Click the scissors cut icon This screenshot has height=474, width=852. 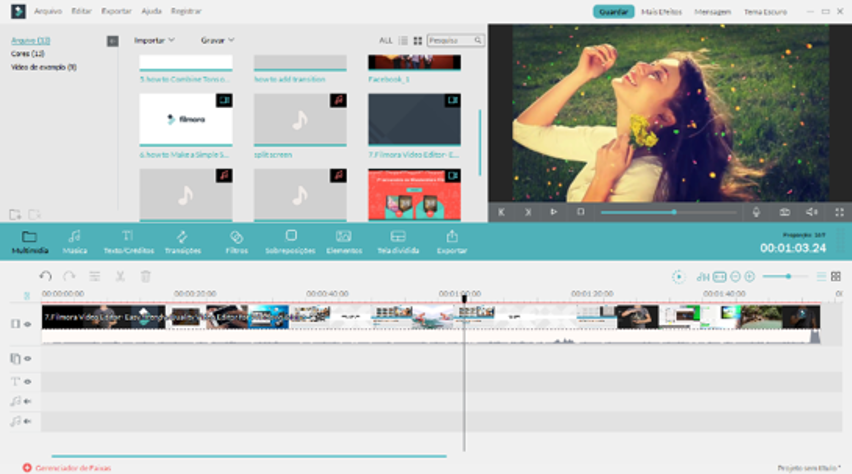120,276
